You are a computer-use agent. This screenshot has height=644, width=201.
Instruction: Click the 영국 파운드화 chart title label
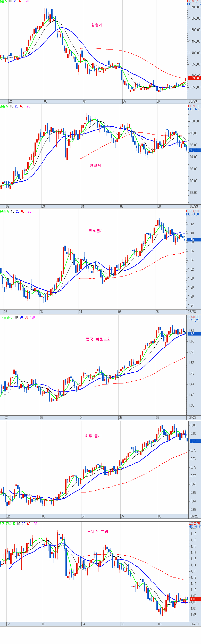click(x=98, y=339)
